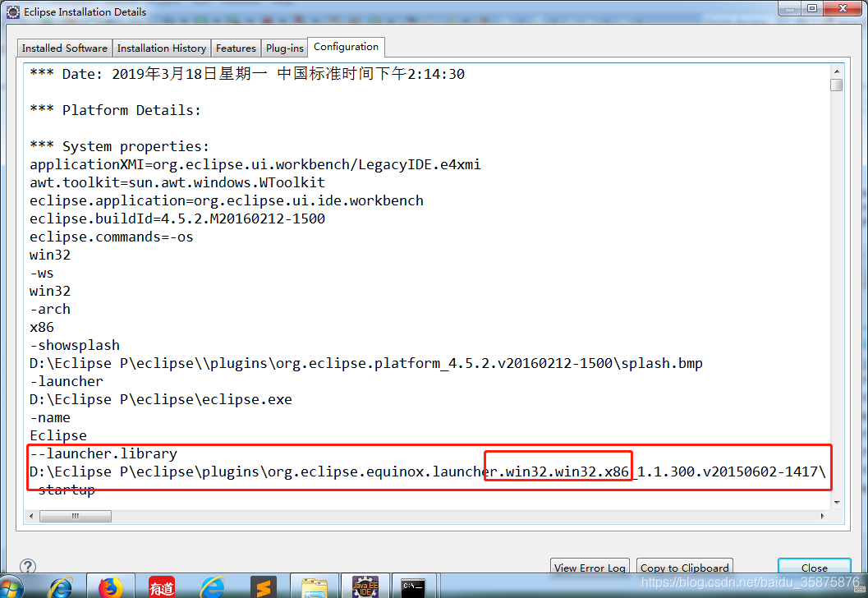Image resolution: width=868 pixels, height=598 pixels.
Task: Open Sublime Text from taskbar
Action: (x=263, y=587)
